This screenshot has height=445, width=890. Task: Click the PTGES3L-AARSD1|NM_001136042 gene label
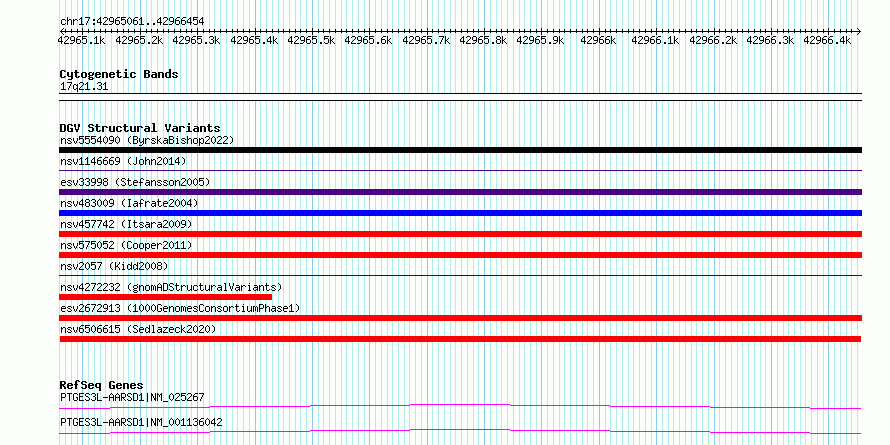(141, 422)
